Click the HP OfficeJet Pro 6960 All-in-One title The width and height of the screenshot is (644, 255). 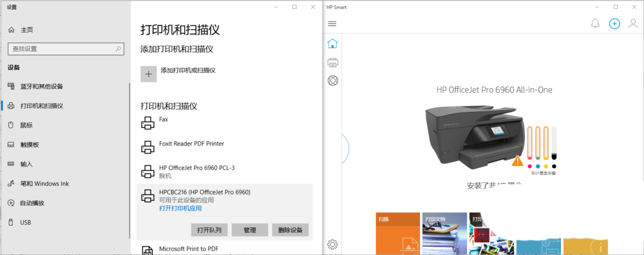(494, 90)
